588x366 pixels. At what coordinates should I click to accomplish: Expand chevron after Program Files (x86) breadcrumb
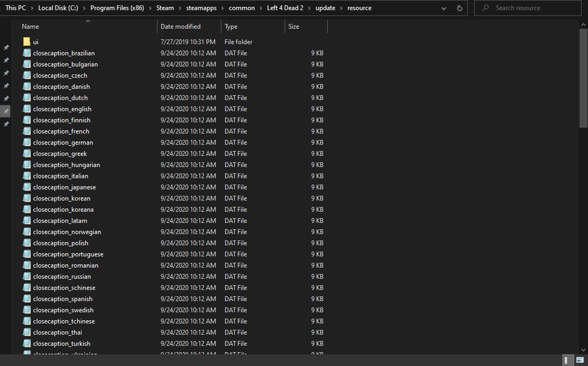(x=150, y=8)
